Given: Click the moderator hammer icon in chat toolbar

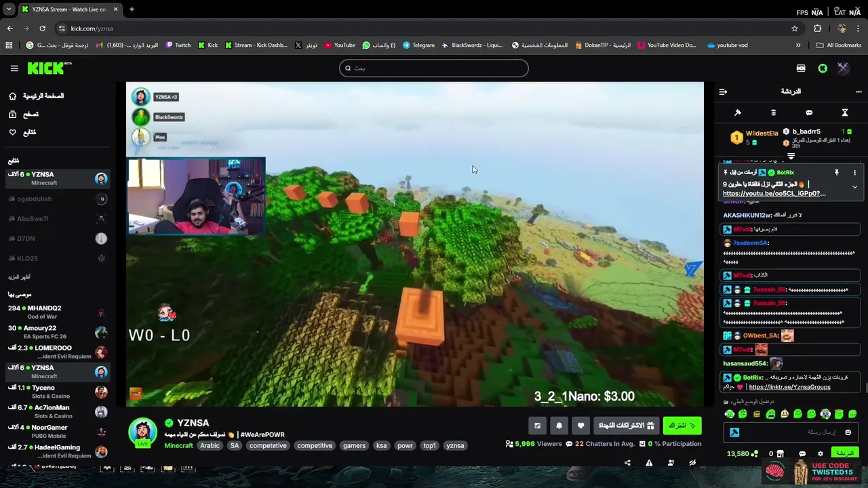Looking at the screenshot, I should pyautogui.click(x=738, y=113).
